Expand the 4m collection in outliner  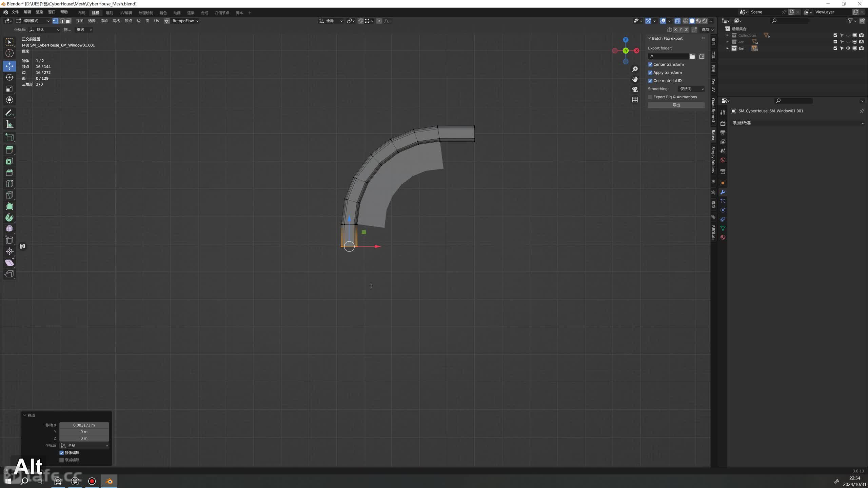(727, 42)
